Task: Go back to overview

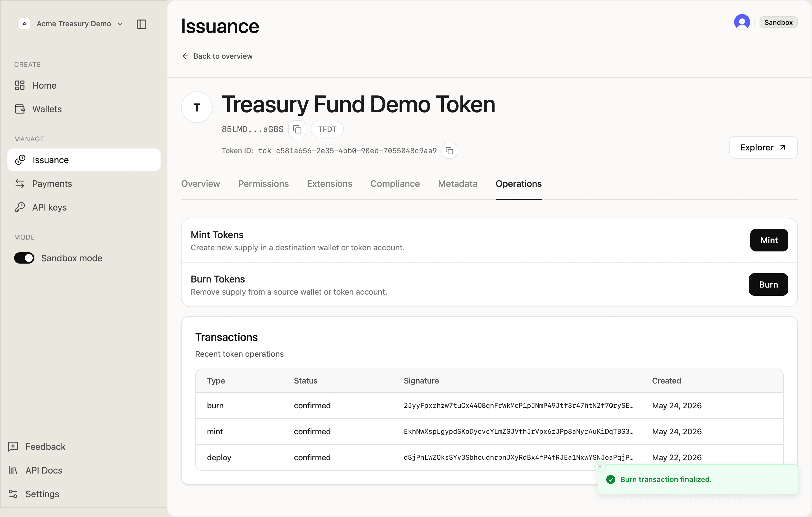Action: (x=217, y=56)
